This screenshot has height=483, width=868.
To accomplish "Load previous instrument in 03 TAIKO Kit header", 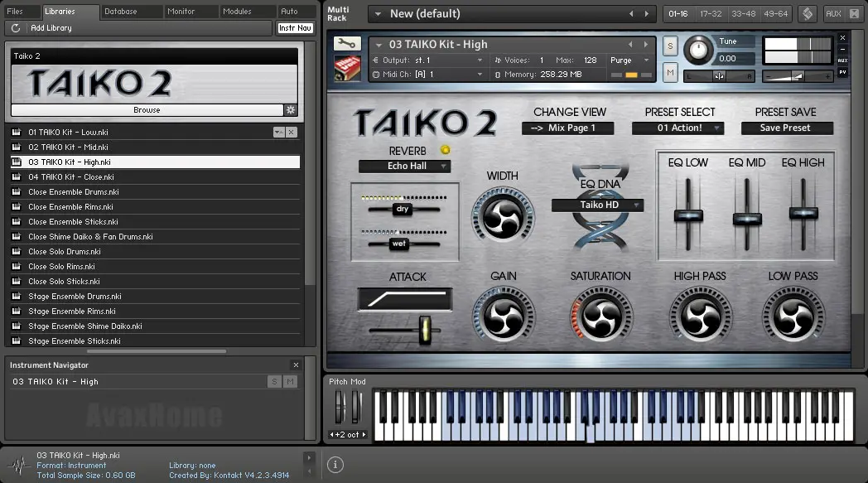I will pos(630,44).
